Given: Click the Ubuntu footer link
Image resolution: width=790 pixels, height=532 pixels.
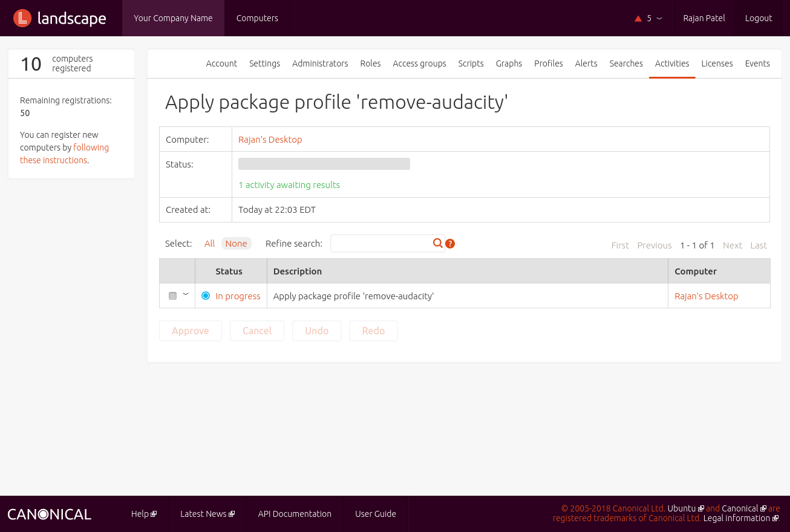Looking at the screenshot, I should coord(682,508).
